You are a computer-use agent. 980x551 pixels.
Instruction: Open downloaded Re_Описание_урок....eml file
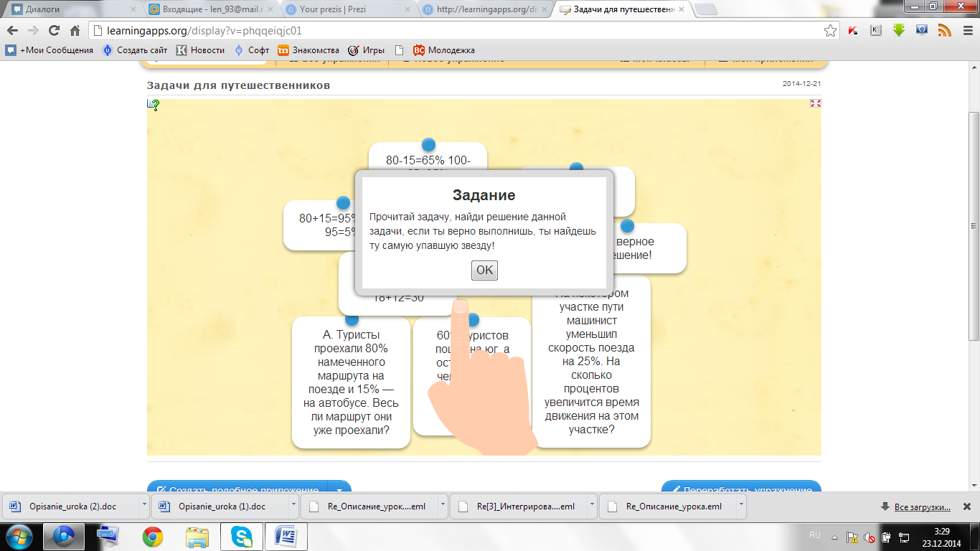click(x=370, y=506)
